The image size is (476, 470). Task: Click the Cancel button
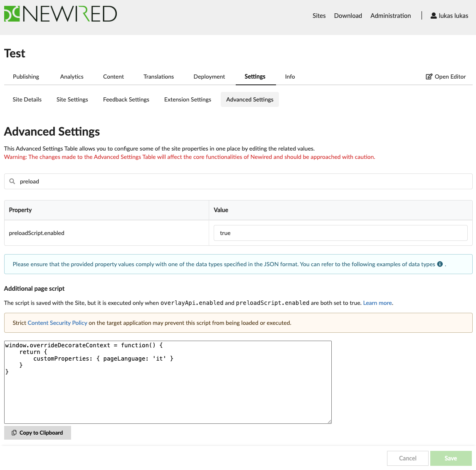(407, 458)
